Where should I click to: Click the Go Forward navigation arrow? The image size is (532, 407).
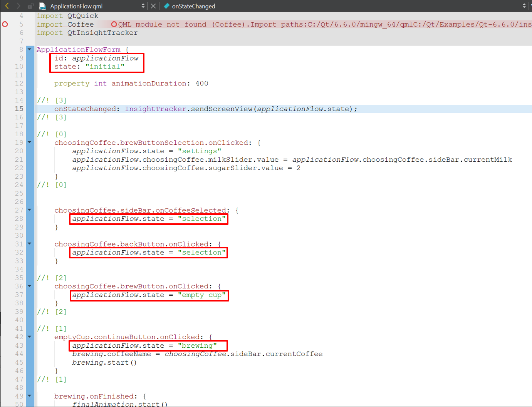[x=18, y=6]
